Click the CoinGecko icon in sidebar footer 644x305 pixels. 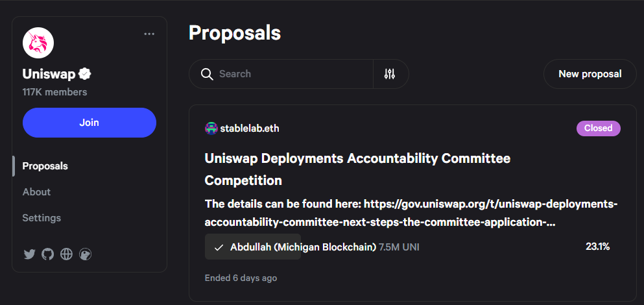pyautogui.click(x=85, y=254)
